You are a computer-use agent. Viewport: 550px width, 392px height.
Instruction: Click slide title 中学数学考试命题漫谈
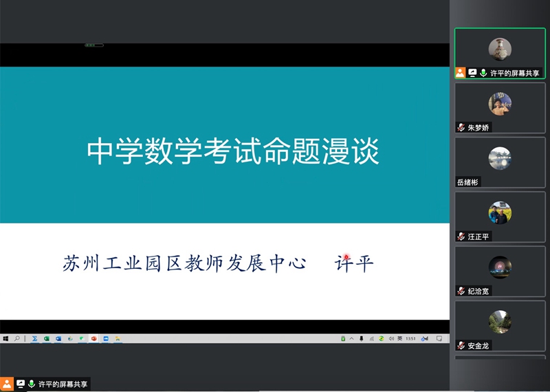point(233,152)
